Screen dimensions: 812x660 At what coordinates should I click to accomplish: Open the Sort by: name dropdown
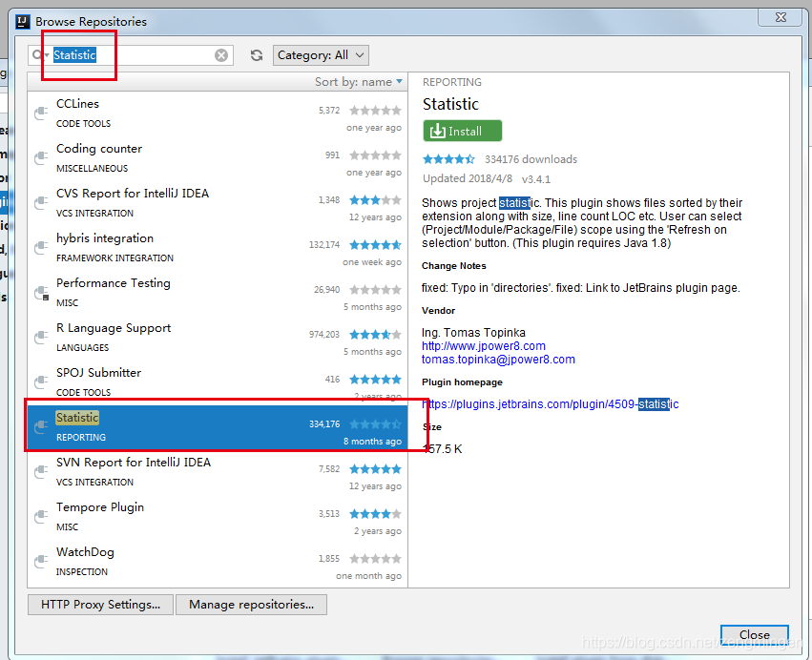pyautogui.click(x=359, y=82)
